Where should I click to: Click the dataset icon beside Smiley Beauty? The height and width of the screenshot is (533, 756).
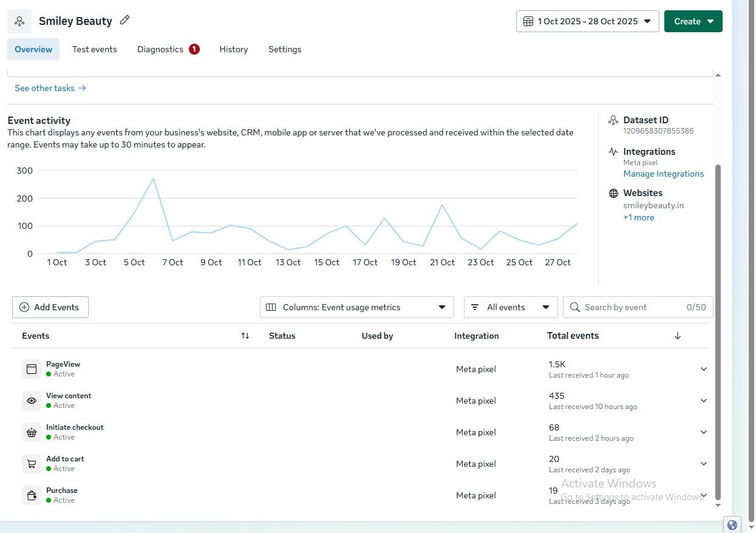pos(19,21)
